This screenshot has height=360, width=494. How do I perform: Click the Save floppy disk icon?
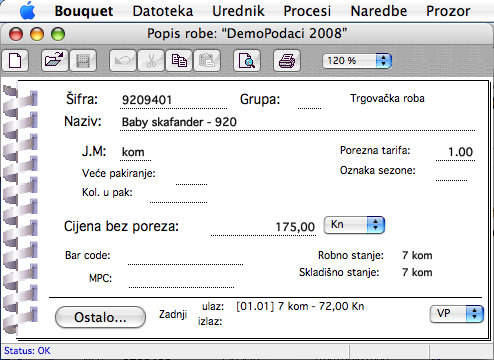83,61
